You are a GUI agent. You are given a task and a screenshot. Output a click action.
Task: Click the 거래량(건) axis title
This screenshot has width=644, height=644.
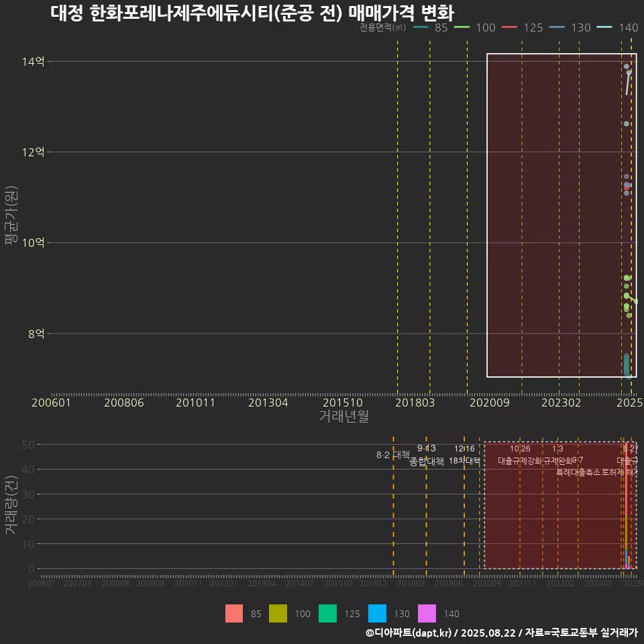pos(11,504)
